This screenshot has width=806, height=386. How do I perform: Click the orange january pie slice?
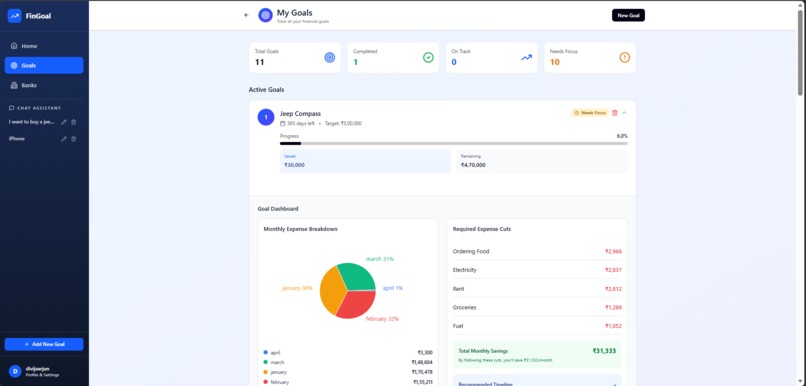click(x=331, y=290)
